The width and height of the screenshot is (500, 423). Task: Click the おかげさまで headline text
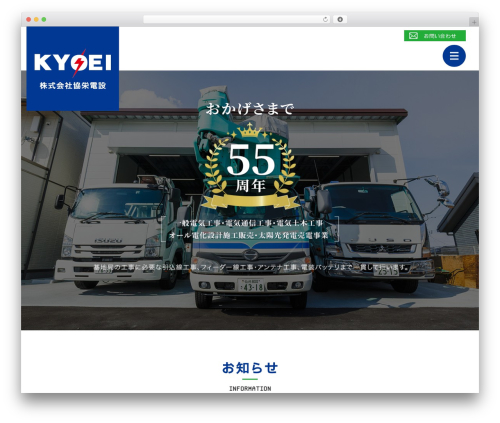point(250,109)
